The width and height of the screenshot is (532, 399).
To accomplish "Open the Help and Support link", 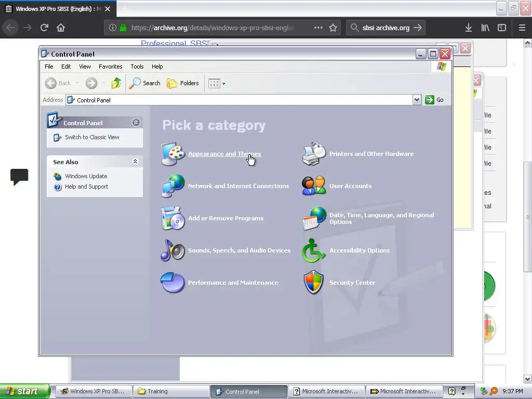I will 87,187.
